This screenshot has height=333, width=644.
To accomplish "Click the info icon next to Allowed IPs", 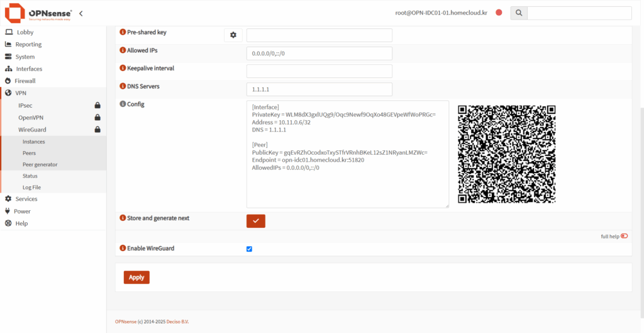I will click(123, 50).
